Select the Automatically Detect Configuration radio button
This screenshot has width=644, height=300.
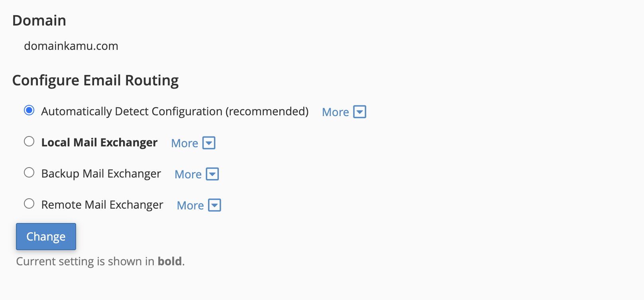tap(29, 110)
